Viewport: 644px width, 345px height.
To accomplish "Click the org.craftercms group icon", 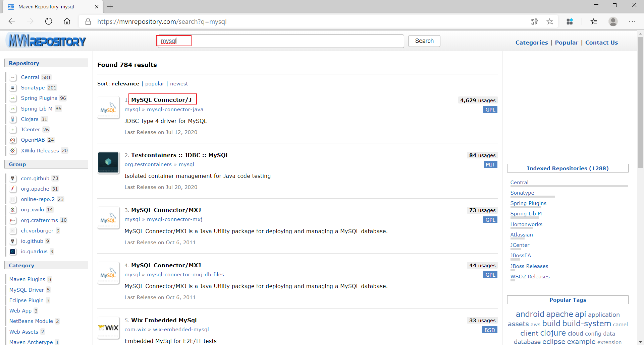I will [13, 220].
